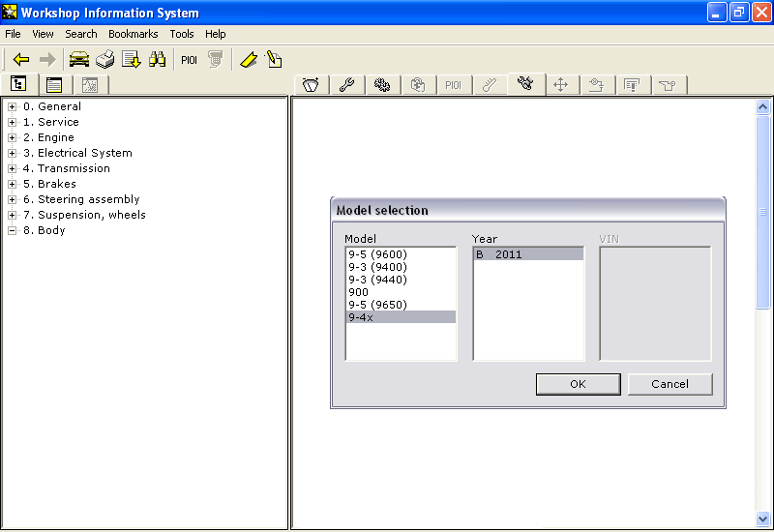Click the scrollbar down arrow
Image resolution: width=774 pixels, height=532 pixels.
[x=762, y=519]
